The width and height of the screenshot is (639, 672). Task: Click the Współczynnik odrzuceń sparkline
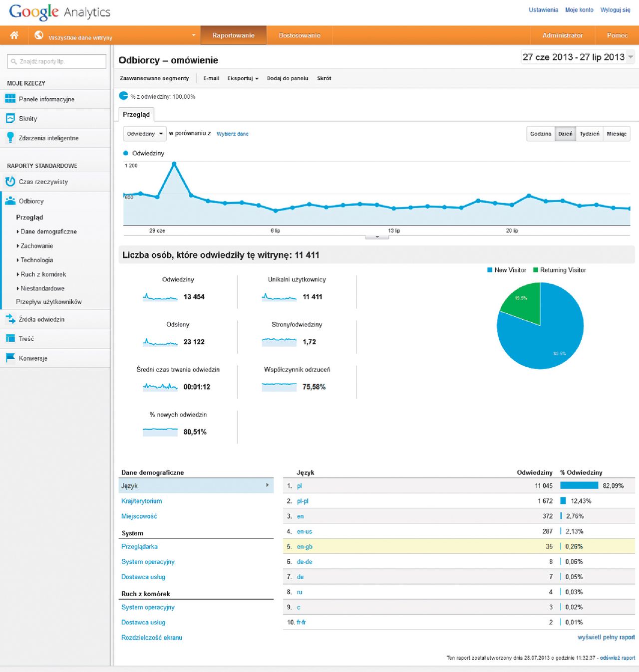279,387
